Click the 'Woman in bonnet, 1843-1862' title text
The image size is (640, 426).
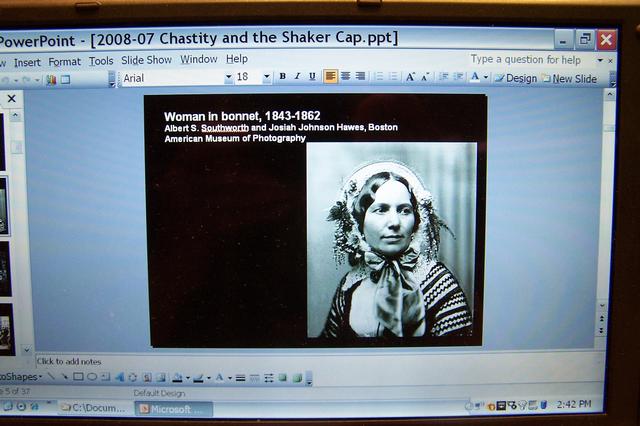242,116
